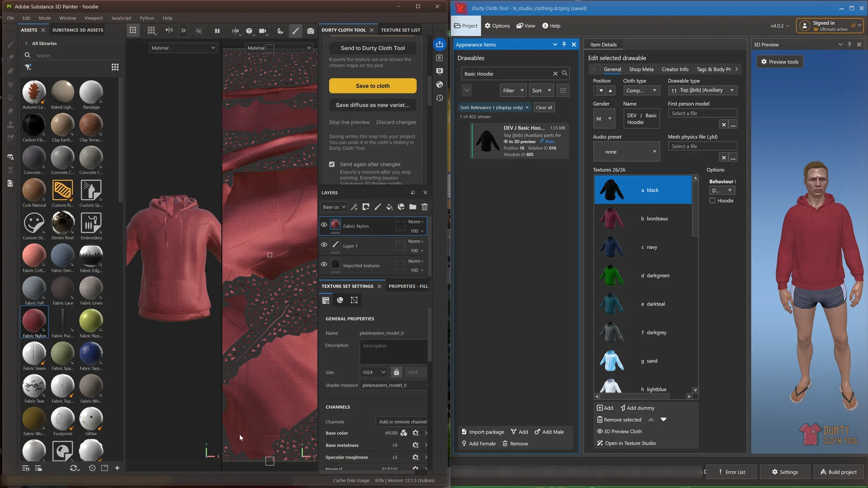Toggle the size lock icon in Texture Set Settings
868x488 pixels.
click(397, 372)
